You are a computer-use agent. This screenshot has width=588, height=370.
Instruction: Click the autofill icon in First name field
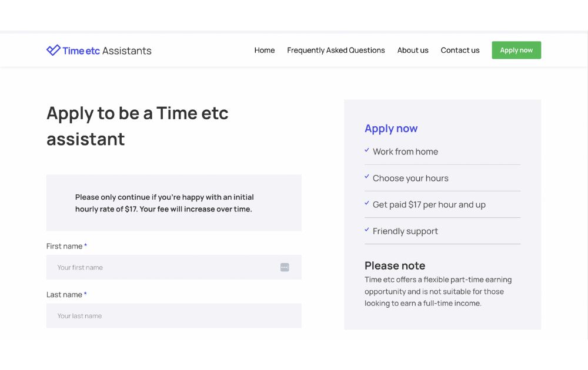tap(285, 267)
